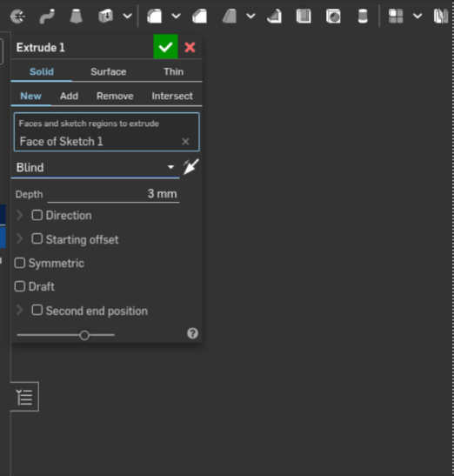Open the help question mark icon
This screenshot has height=476, width=454.
tap(192, 333)
